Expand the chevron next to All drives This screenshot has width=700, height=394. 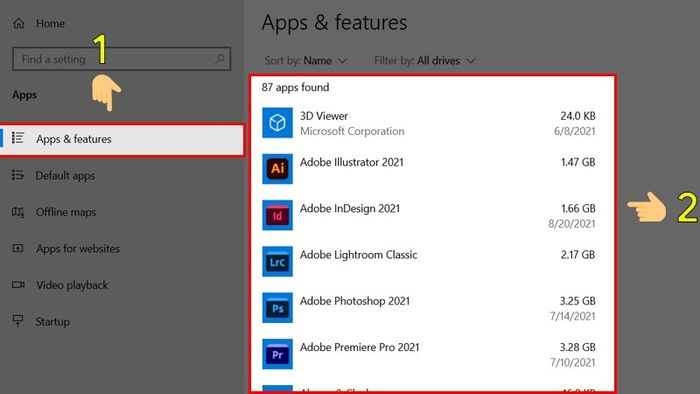[x=471, y=61]
